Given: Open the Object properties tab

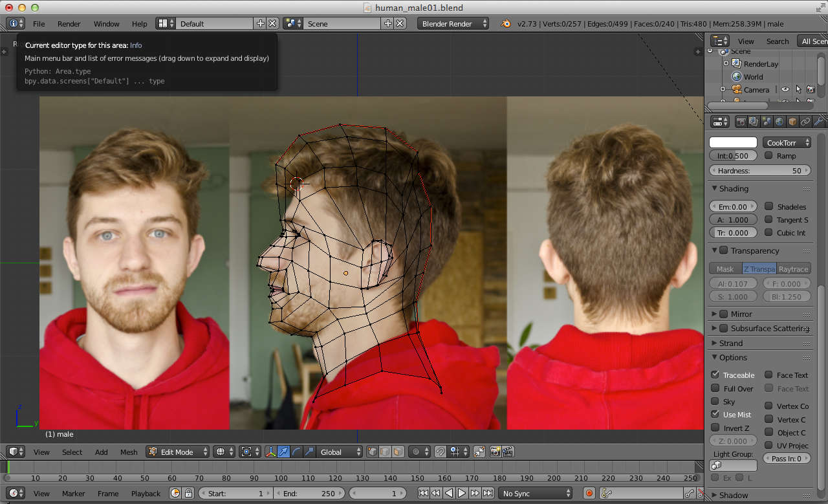Looking at the screenshot, I should click(792, 122).
